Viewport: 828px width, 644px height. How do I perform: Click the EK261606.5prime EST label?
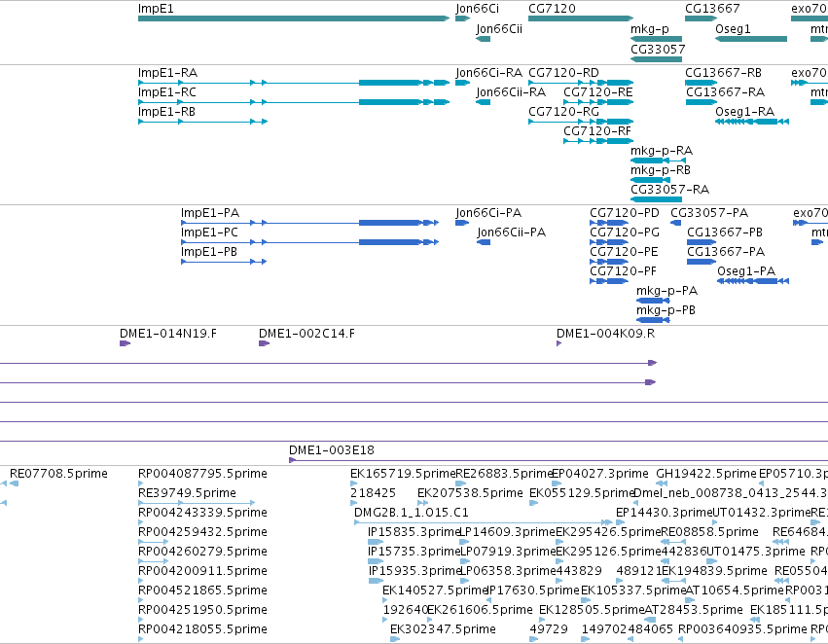[x=480, y=610]
